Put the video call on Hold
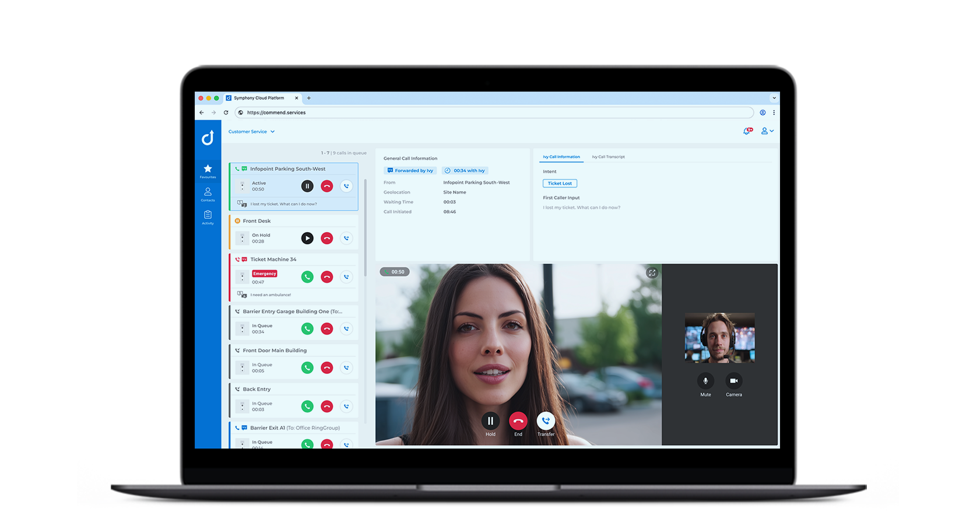 490,421
